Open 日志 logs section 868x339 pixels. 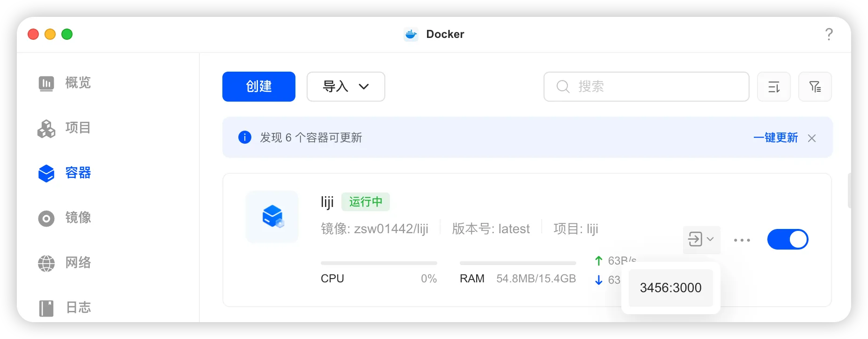(65, 308)
